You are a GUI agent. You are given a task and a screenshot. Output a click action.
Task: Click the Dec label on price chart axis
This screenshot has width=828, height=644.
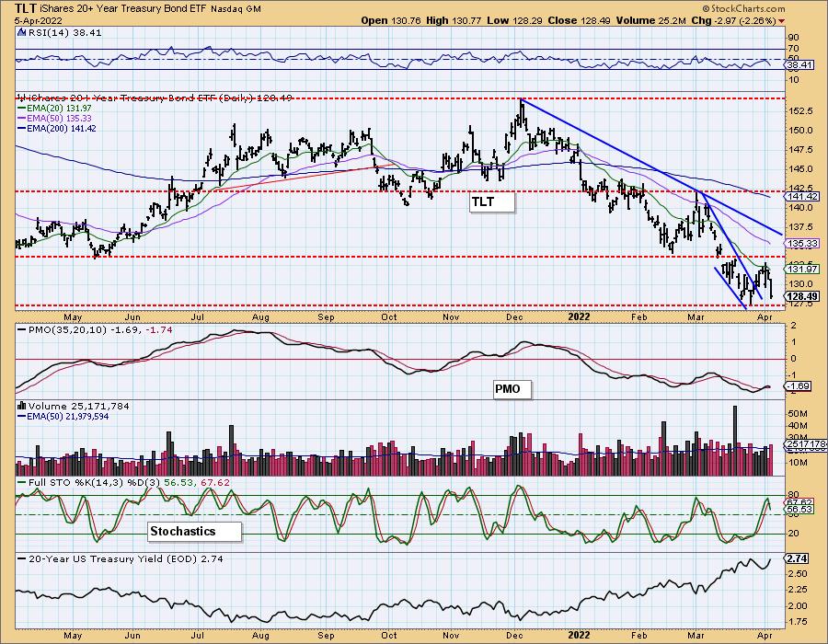tap(513, 317)
